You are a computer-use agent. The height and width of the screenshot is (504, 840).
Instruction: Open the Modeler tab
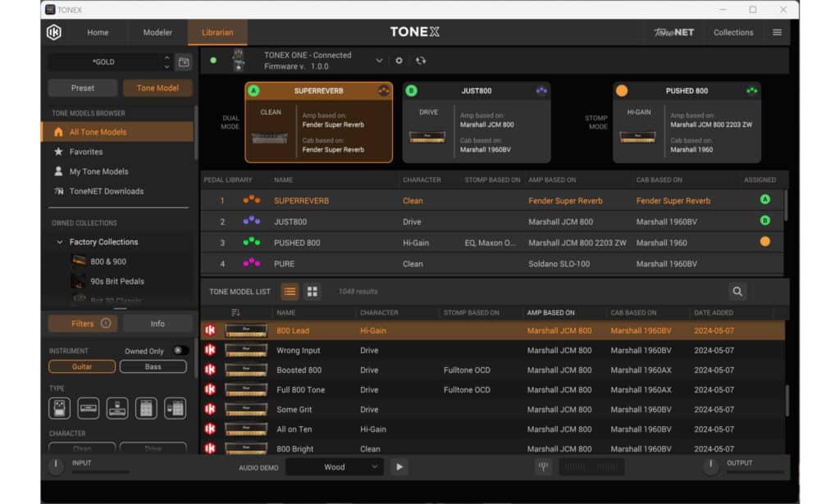(x=157, y=33)
